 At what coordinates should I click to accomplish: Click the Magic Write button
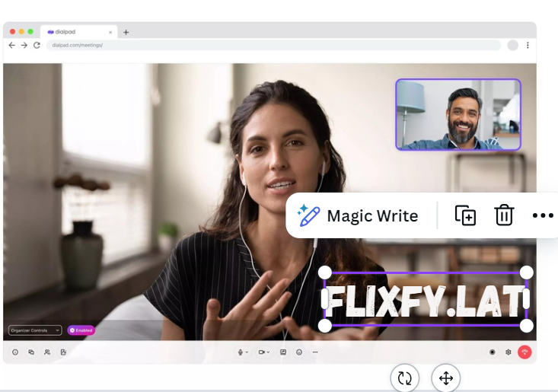click(x=358, y=215)
